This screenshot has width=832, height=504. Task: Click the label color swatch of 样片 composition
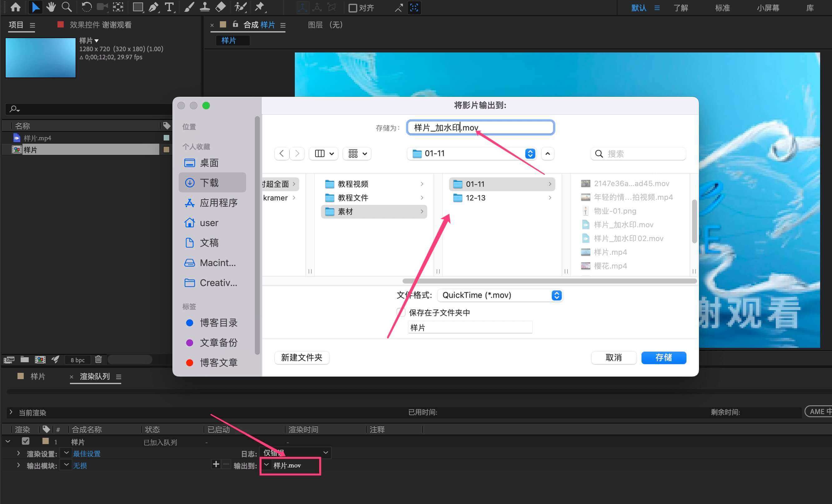(x=166, y=150)
